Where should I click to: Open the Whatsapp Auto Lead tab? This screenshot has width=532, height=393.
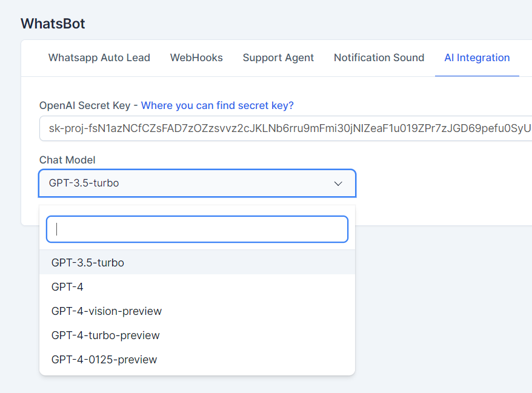(x=99, y=58)
